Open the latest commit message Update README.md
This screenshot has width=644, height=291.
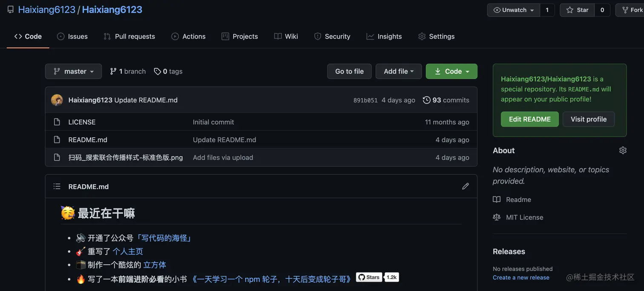146,100
